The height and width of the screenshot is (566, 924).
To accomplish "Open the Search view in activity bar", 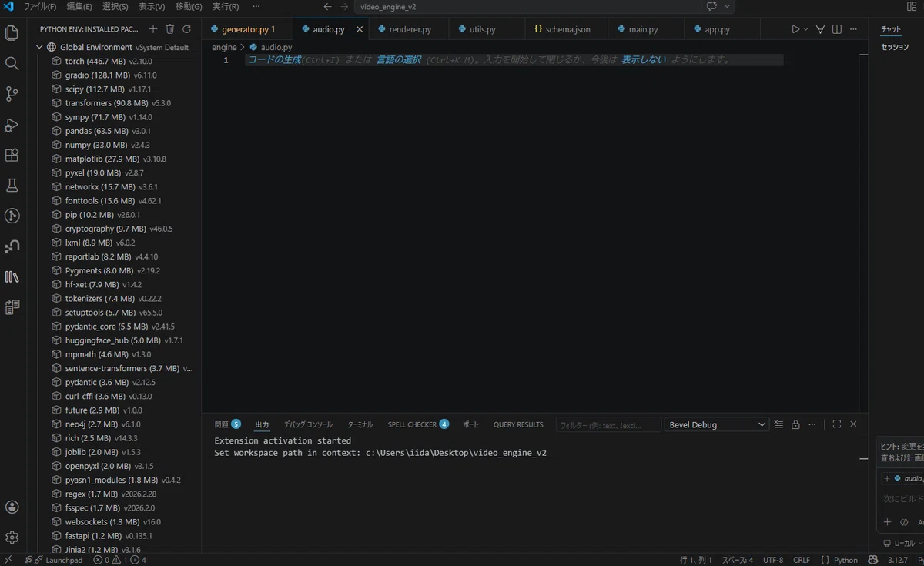I will [x=12, y=63].
